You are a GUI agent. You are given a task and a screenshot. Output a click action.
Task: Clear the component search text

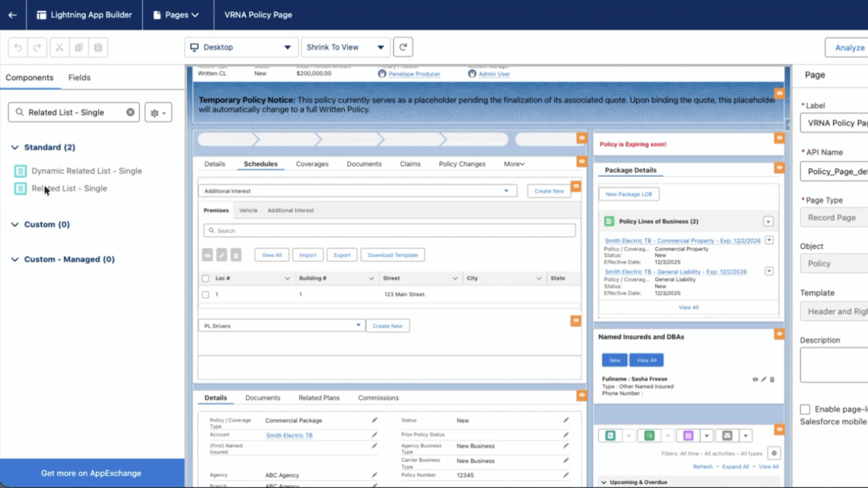tap(130, 112)
